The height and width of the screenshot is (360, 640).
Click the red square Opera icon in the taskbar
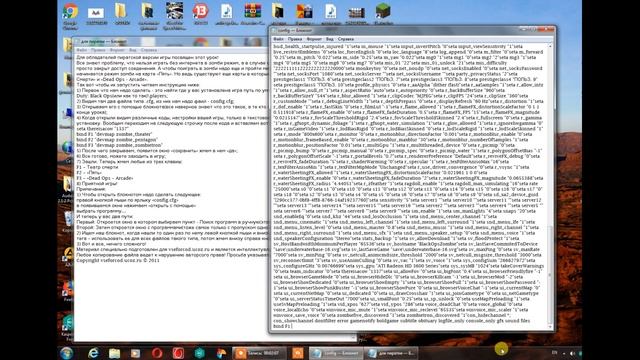click(x=178, y=353)
